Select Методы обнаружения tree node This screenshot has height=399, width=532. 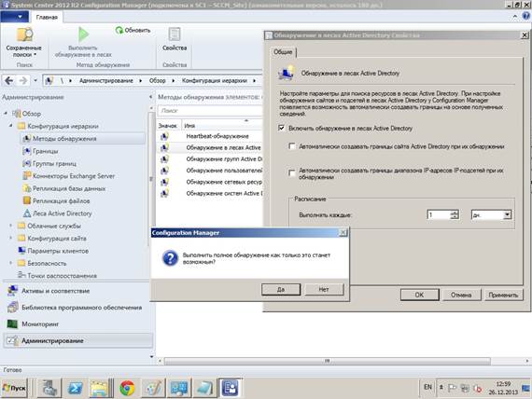pyautogui.click(x=83, y=139)
